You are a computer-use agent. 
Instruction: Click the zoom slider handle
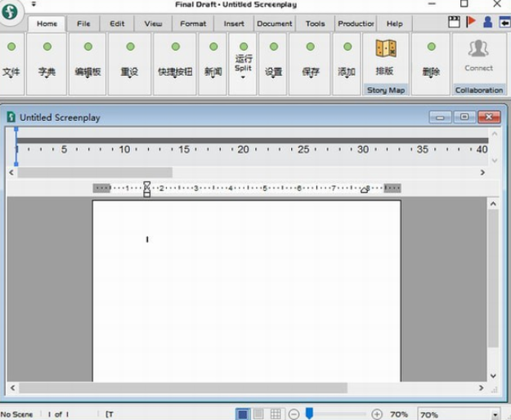pyautogui.click(x=309, y=414)
